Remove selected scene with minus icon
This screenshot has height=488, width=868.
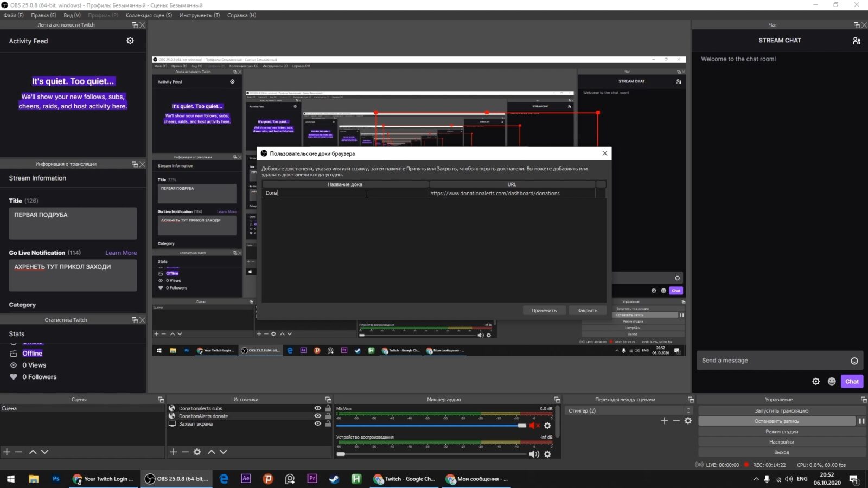click(x=18, y=452)
